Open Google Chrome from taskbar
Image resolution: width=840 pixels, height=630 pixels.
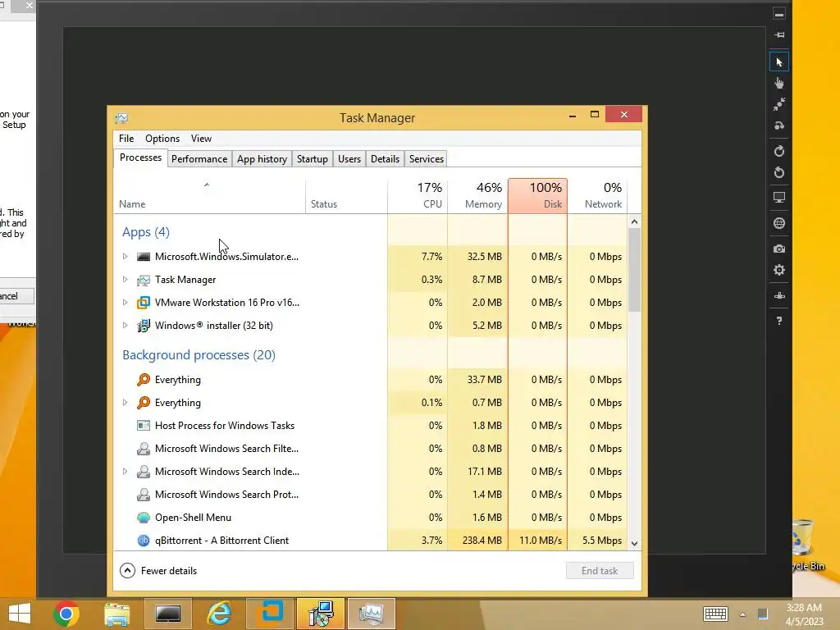pyautogui.click(x=66, y=614)
